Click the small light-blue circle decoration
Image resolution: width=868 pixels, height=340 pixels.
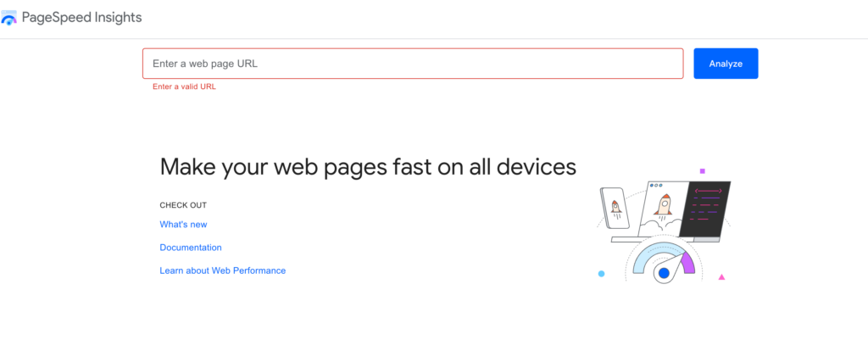601,274
